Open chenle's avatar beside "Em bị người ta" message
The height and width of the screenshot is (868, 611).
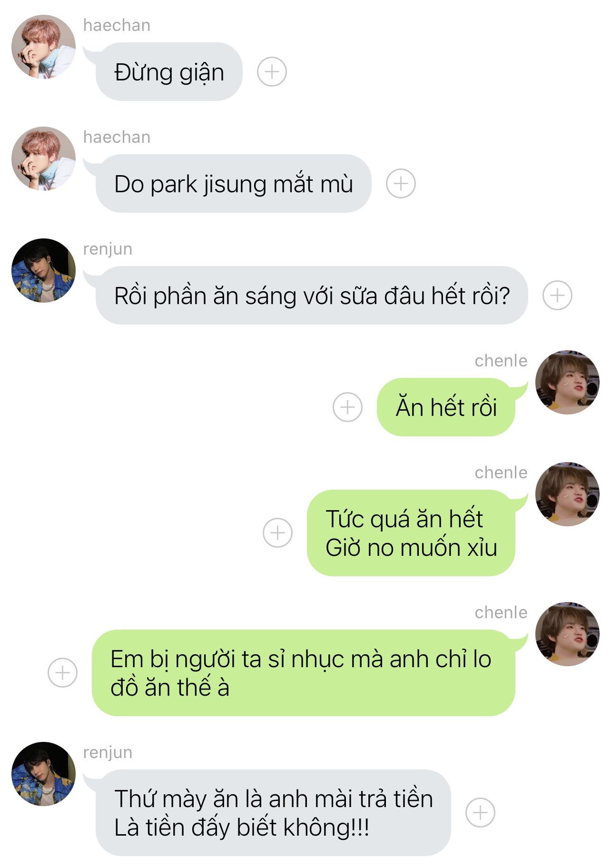click(x=567, y=634)
